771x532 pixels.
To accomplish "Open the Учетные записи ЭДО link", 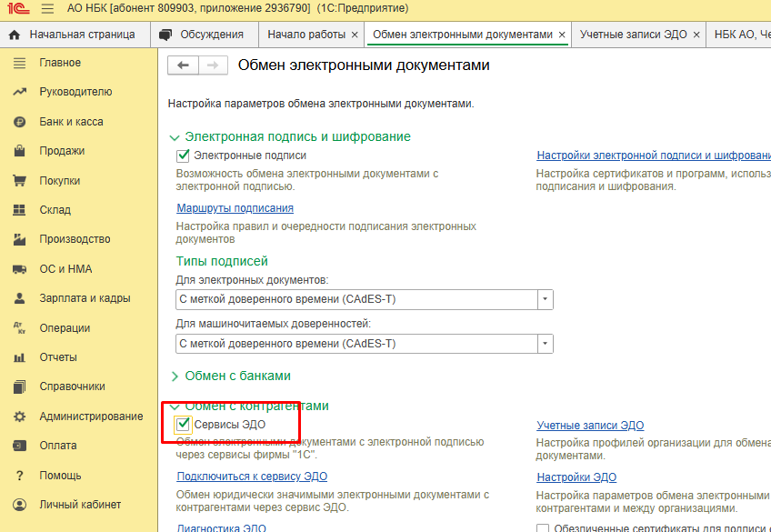I will 590,426.
